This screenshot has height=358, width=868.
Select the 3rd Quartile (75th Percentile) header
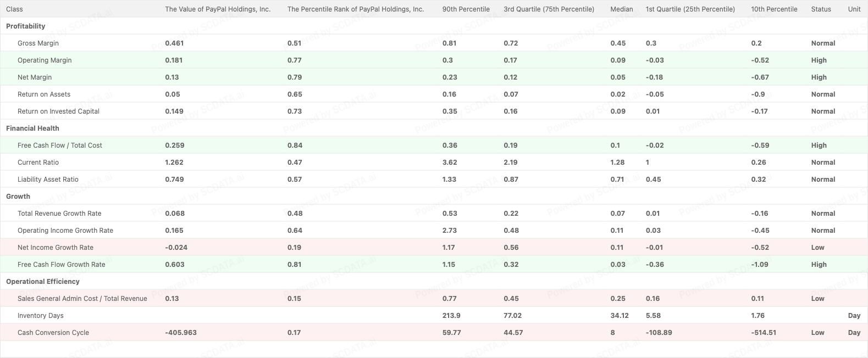click(549, 9)
